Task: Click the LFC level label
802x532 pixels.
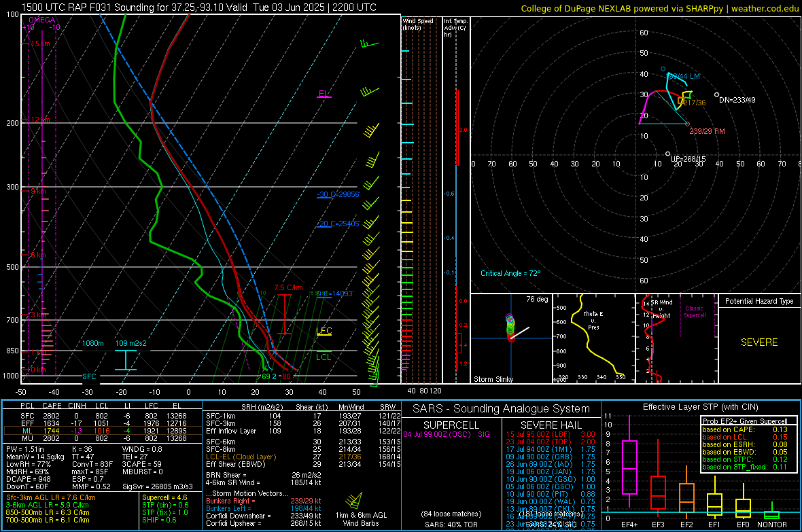Action: click(x=324, y=331)
